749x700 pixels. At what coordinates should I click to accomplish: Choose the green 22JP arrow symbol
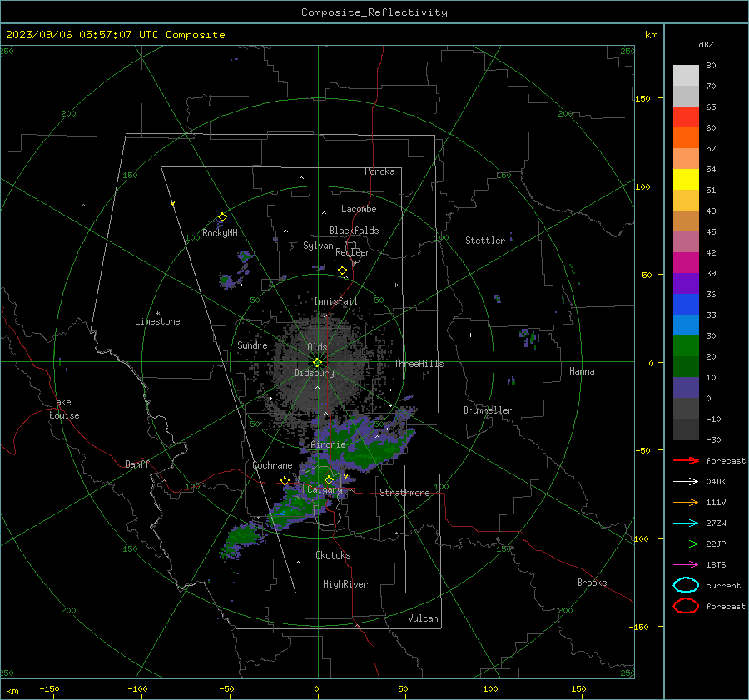[686, 544]
